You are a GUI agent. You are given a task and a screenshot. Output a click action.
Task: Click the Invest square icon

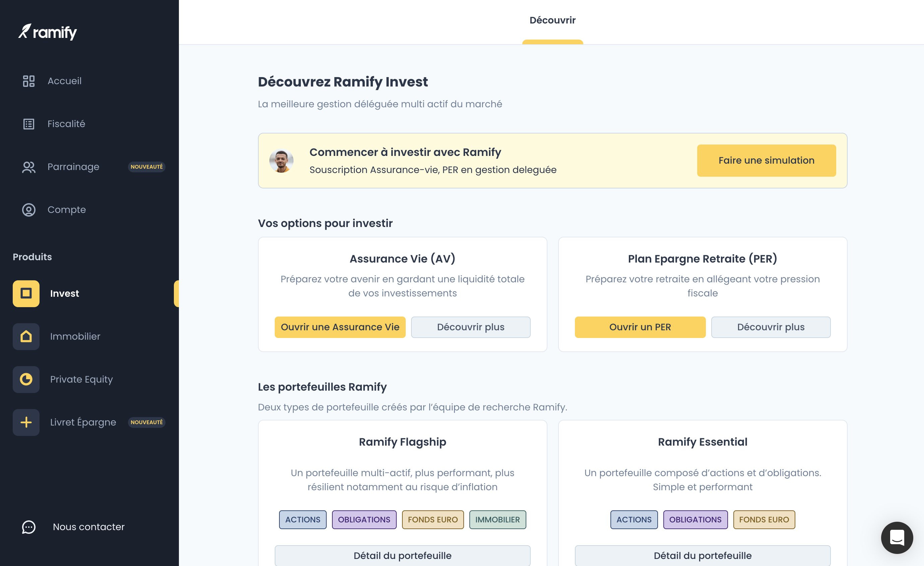tap(26, 293)
